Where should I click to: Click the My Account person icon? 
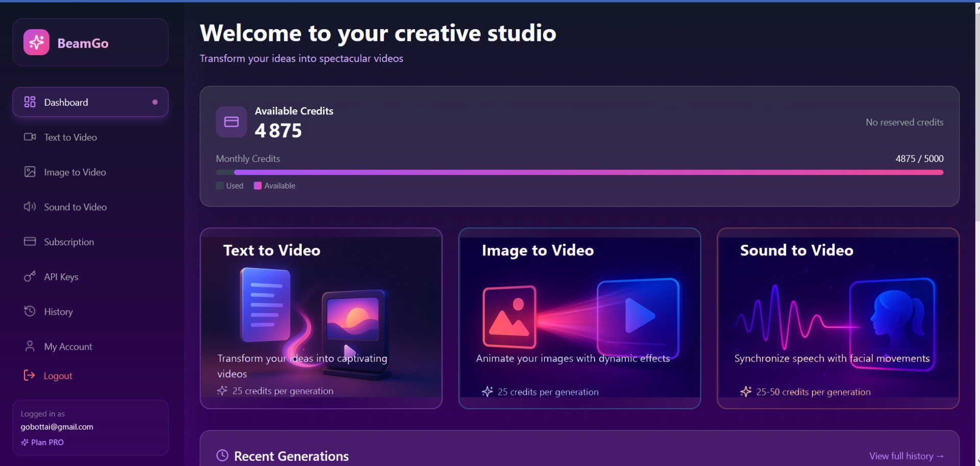pyautogui.click(x=30, y=346)
